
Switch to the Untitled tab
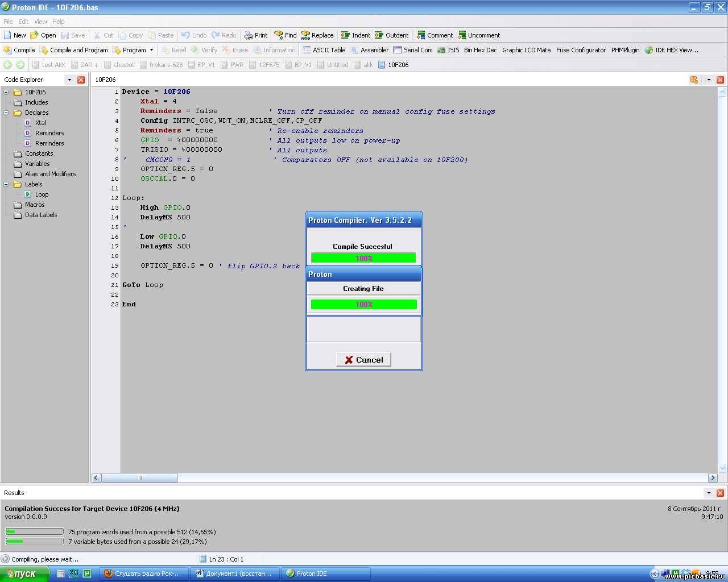tap(332, 65)
